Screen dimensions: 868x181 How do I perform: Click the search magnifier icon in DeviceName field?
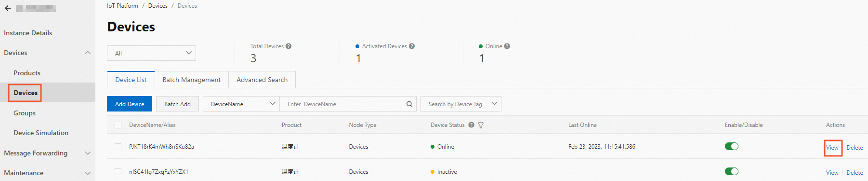point(409,104)
